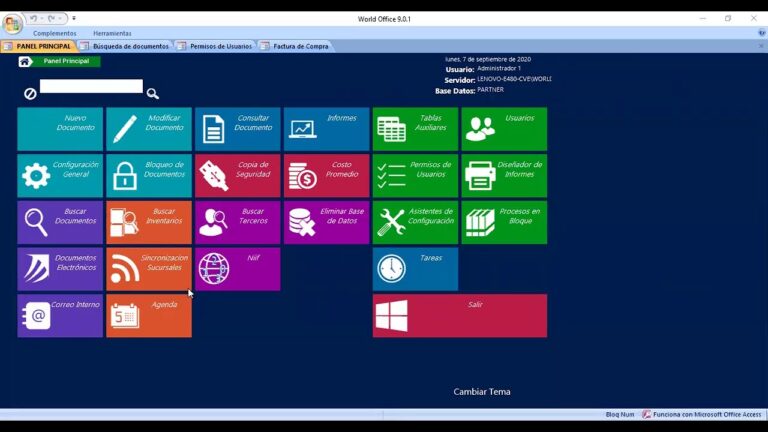Open Buscar Inventarios icon
Screen dimensions: 768x432
click(124, 222)
